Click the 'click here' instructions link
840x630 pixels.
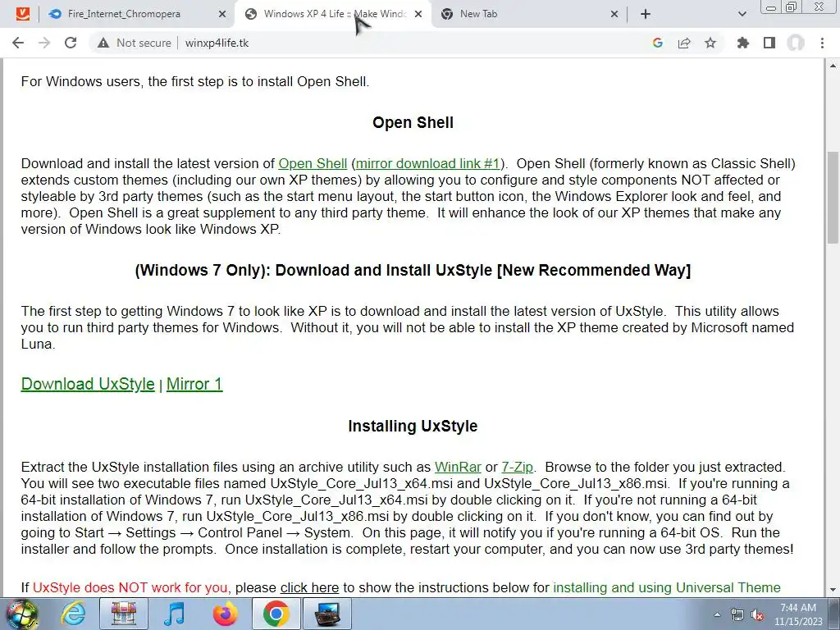tap(309, 587)
